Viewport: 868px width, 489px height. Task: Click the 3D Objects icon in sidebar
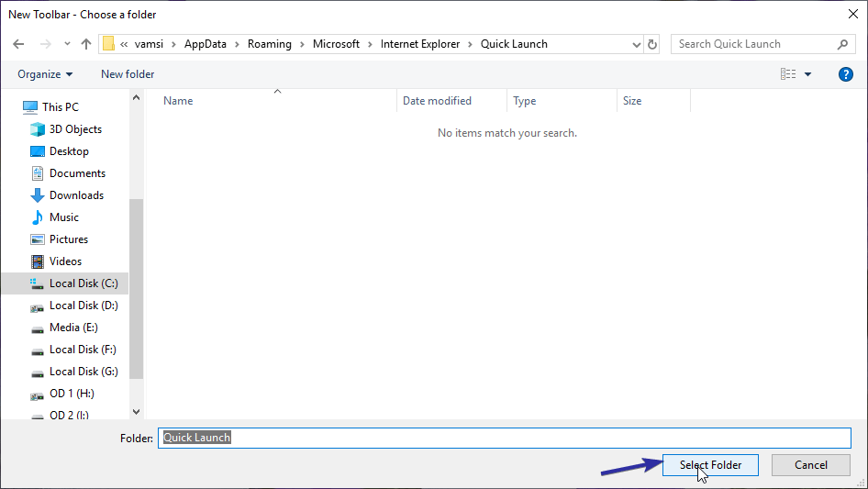[x=38, y=129]
